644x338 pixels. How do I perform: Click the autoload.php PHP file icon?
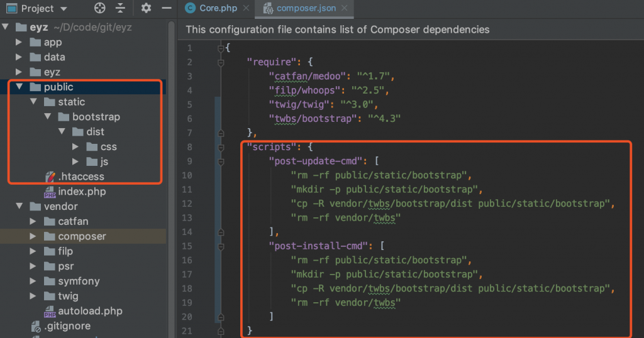[50, 311]
